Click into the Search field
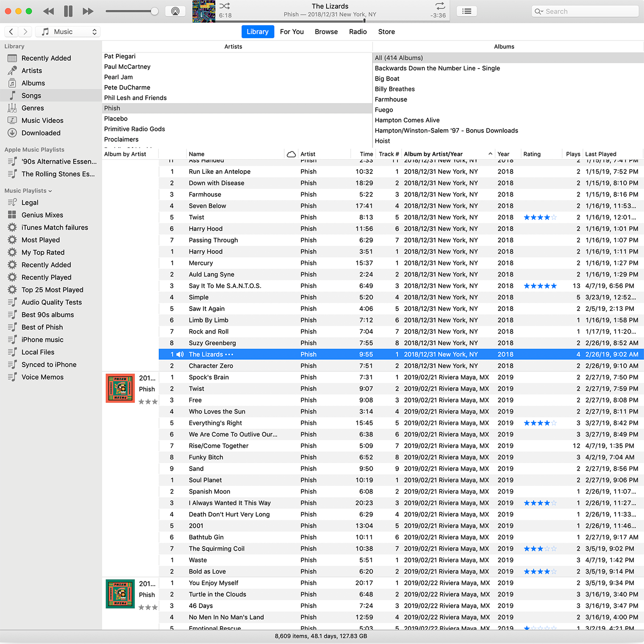 [586, 11]
